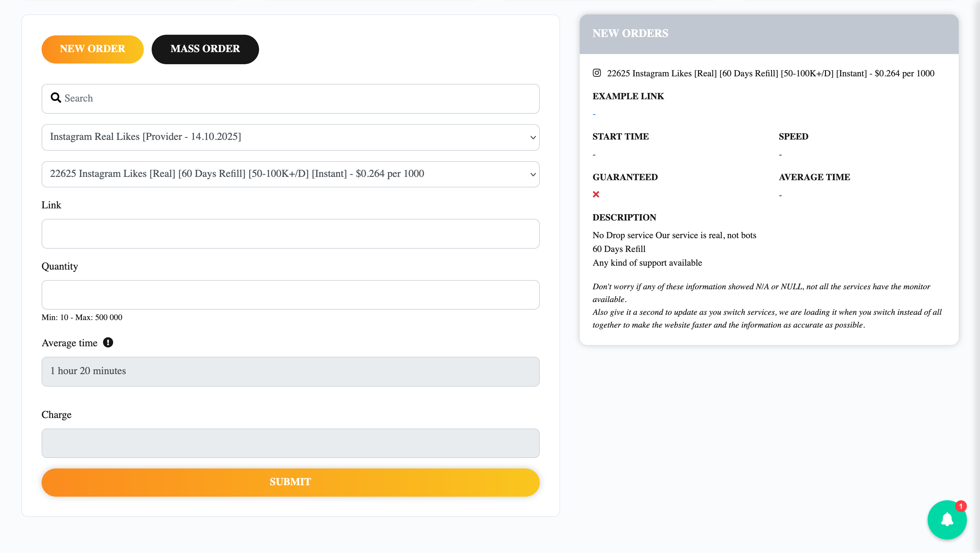Click the Average time field
The width and height of the screenshot is (980, 553).
click(x=290, y=372)
